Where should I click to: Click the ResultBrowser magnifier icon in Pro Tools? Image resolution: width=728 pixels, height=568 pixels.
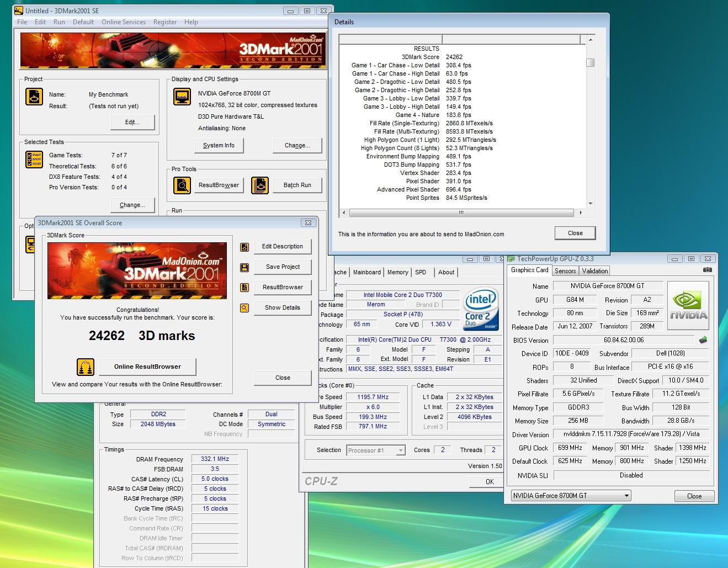[182, 185]
